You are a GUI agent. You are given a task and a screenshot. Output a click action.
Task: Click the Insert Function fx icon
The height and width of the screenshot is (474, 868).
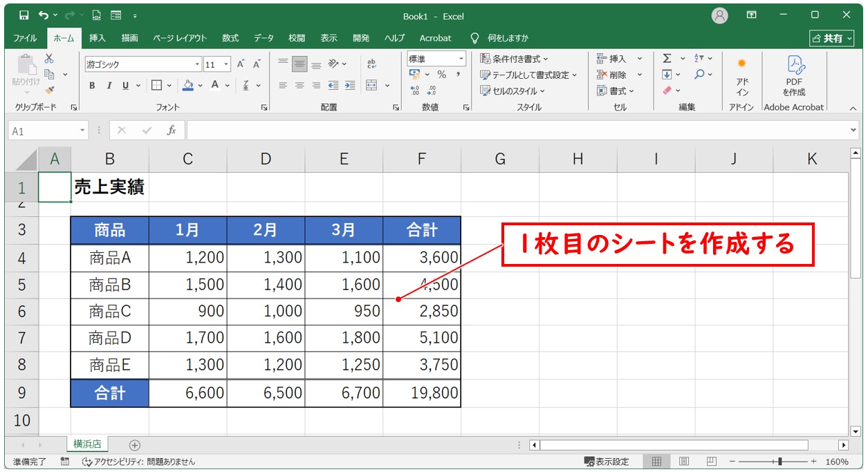[x=171, y=130]
